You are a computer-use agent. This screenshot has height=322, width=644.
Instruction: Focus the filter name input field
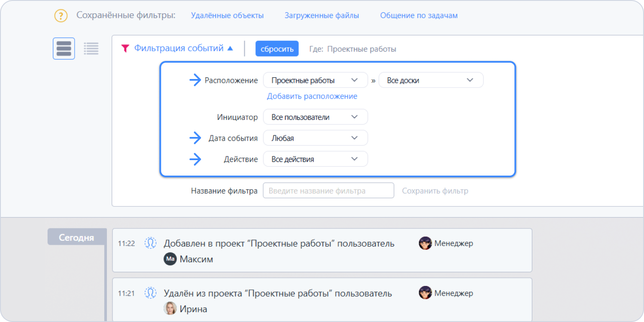tap(328, 191)
